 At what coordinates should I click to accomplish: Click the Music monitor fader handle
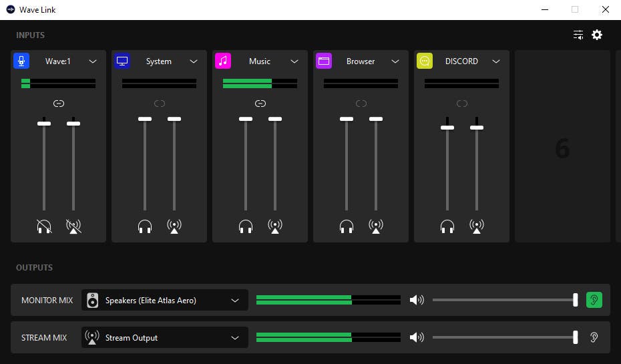coord(246,119)
